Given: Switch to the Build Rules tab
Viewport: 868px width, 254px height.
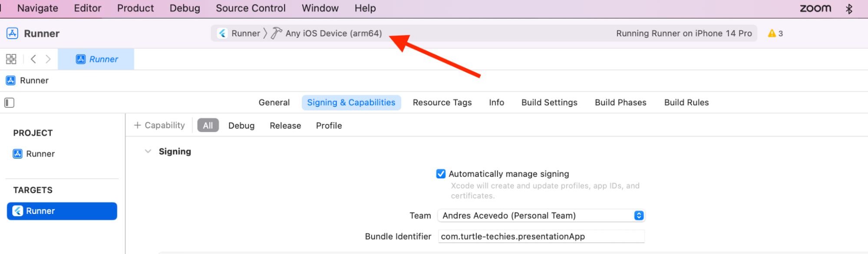Looking at the screenshot, I should pos(686,103).
